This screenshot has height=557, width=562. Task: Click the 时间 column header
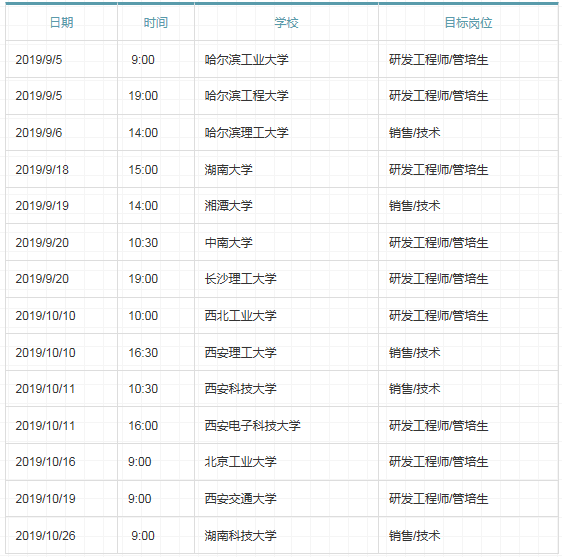[156, 23]
